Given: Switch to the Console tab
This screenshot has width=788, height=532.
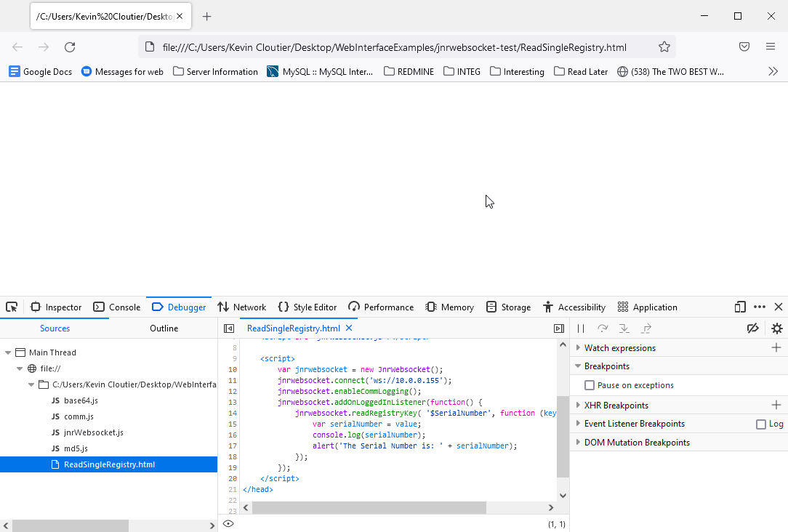Looking at the screenshot, I should (117, 307).
